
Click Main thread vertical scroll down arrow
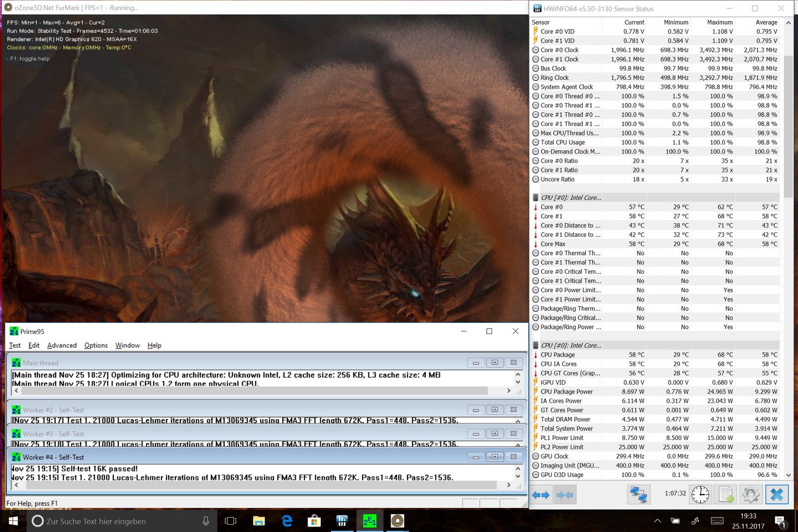tap(518, 382)
